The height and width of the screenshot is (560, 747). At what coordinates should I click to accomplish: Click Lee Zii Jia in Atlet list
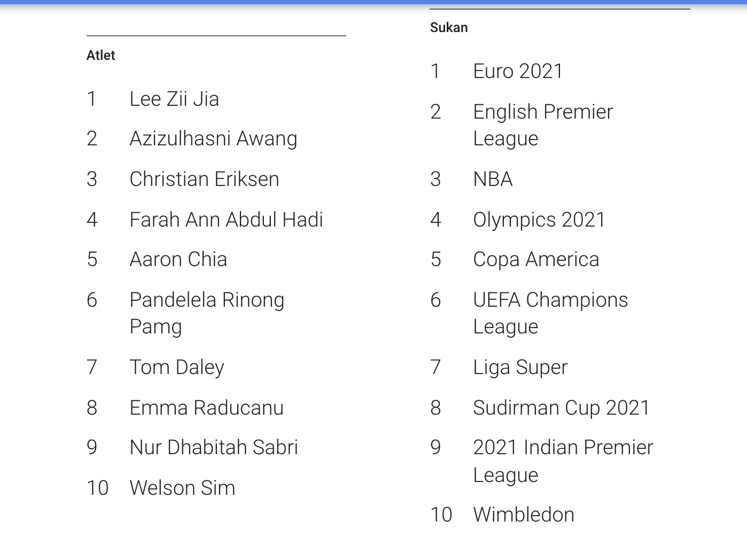(174, 99)
